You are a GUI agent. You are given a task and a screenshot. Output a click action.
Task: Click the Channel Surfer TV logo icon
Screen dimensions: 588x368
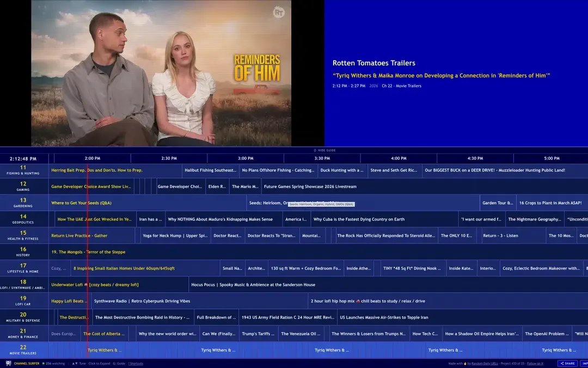8,364
